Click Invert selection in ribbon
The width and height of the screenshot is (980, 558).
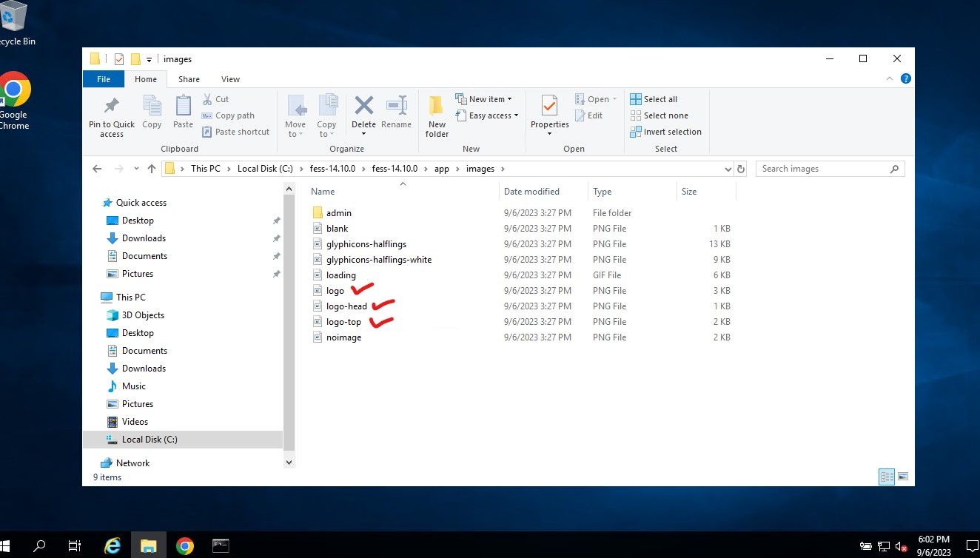click(x=665, y=132)
